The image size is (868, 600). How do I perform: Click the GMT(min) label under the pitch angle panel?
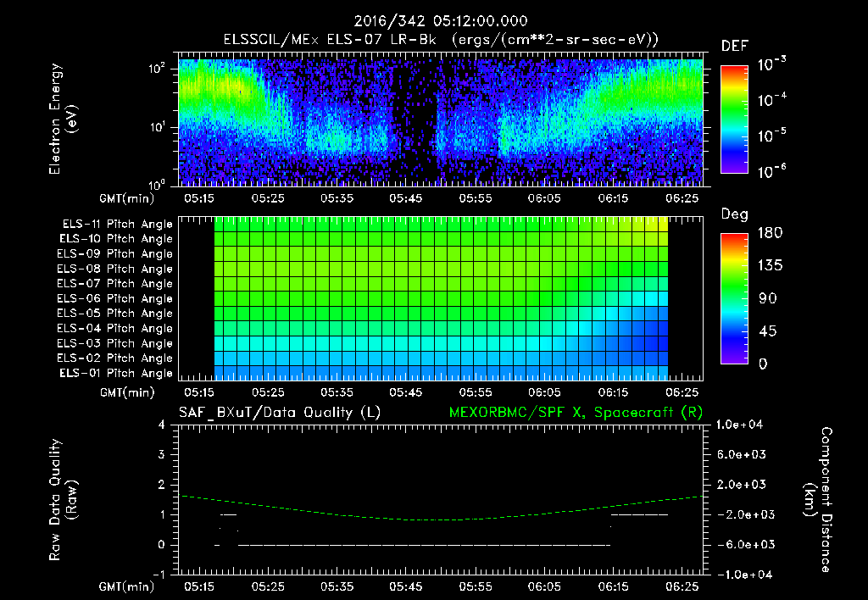click(x=126, y=392)
